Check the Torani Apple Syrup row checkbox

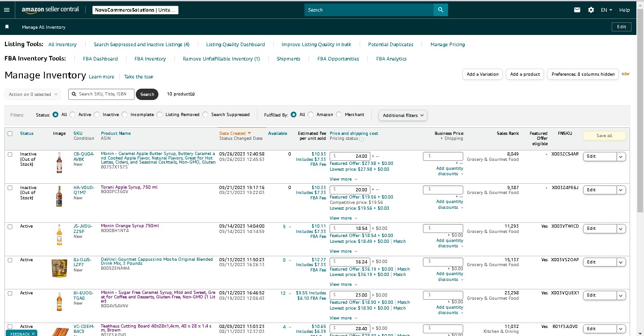(x=10, y=188)
